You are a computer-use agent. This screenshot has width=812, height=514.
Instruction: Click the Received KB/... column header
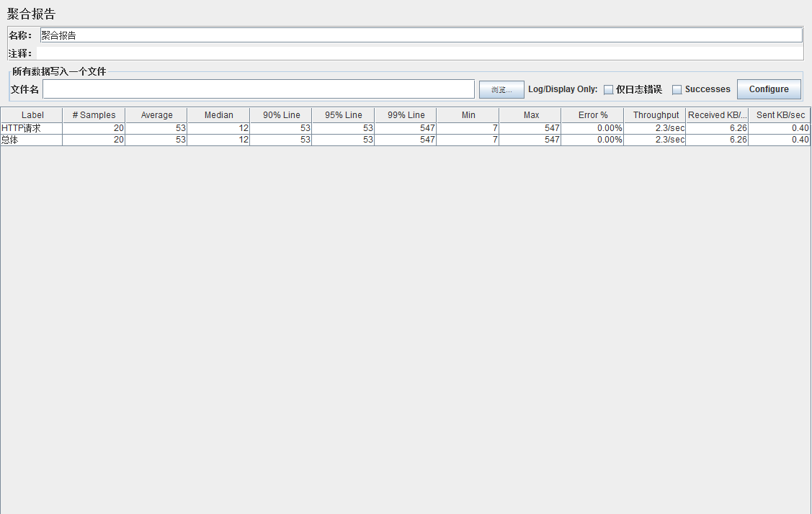coord(717,115)
